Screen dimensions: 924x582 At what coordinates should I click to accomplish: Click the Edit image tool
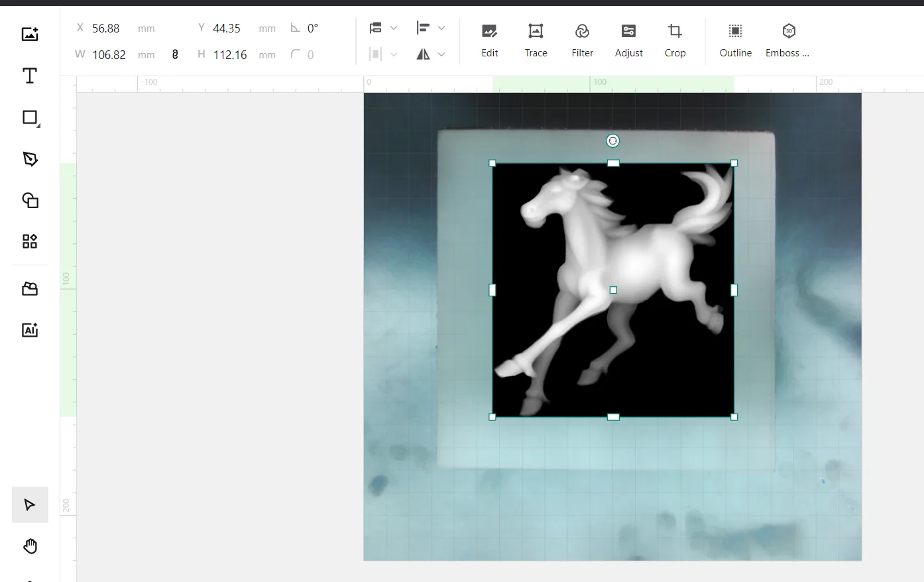(489, 40)
